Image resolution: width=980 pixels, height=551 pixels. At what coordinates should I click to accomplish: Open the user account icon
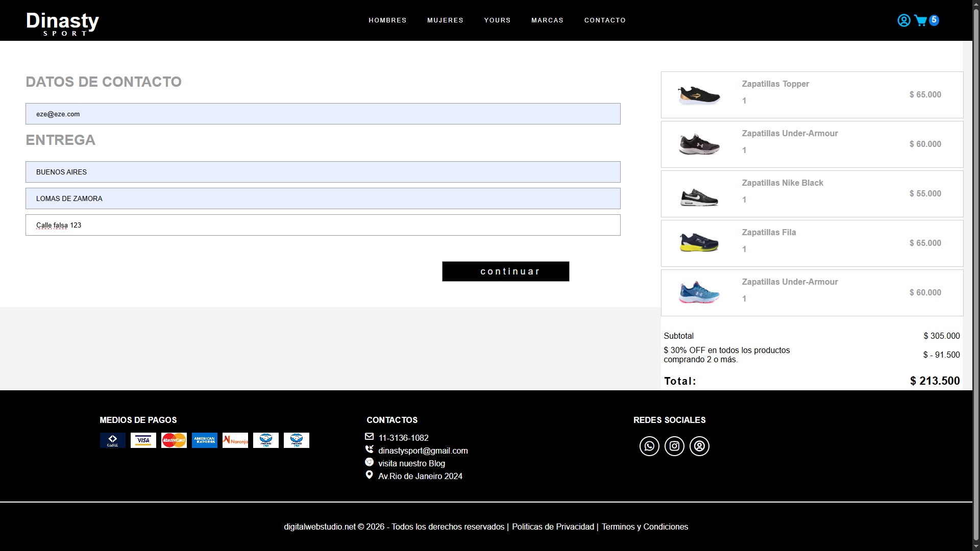point(903,20)
